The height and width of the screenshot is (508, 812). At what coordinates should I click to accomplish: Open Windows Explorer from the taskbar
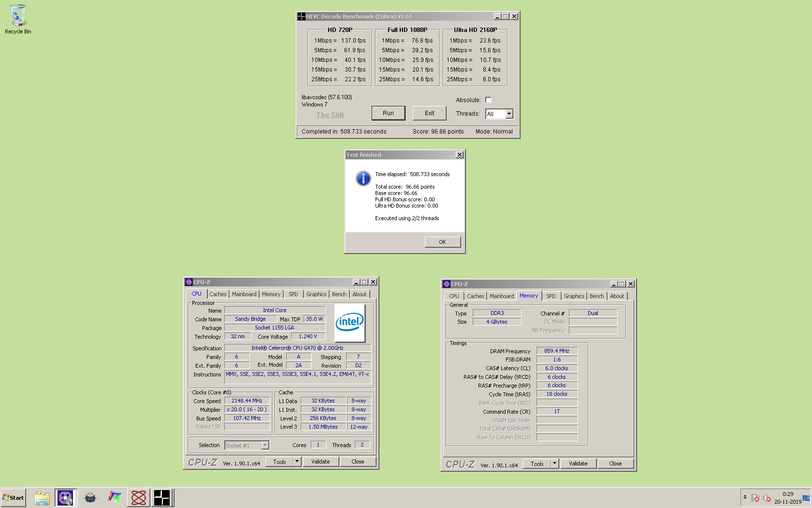pyautogui.click(x=42, y=498)
